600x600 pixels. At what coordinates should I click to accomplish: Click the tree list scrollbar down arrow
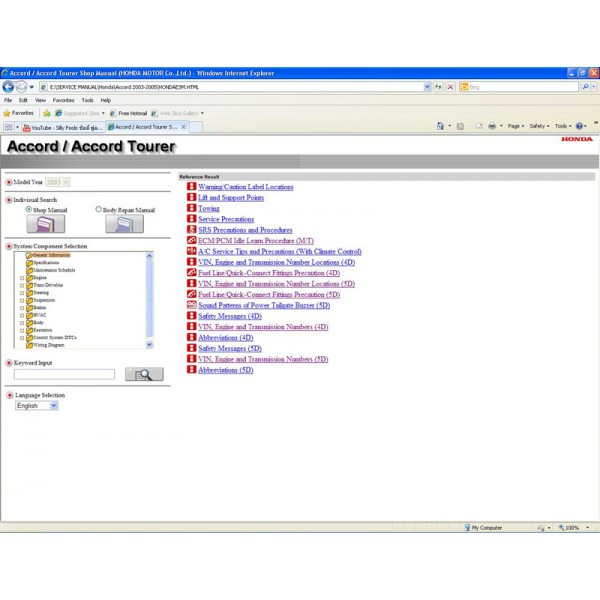coord(149,344)
